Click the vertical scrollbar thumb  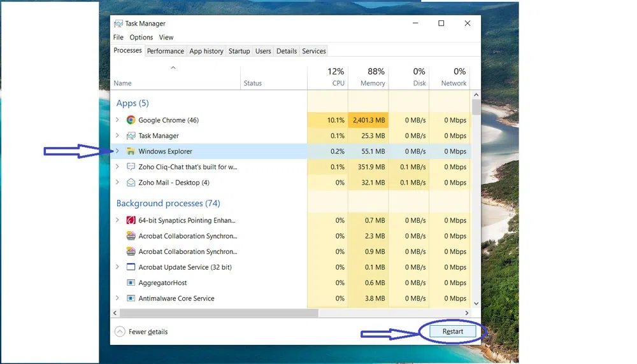tap(476, 107)
